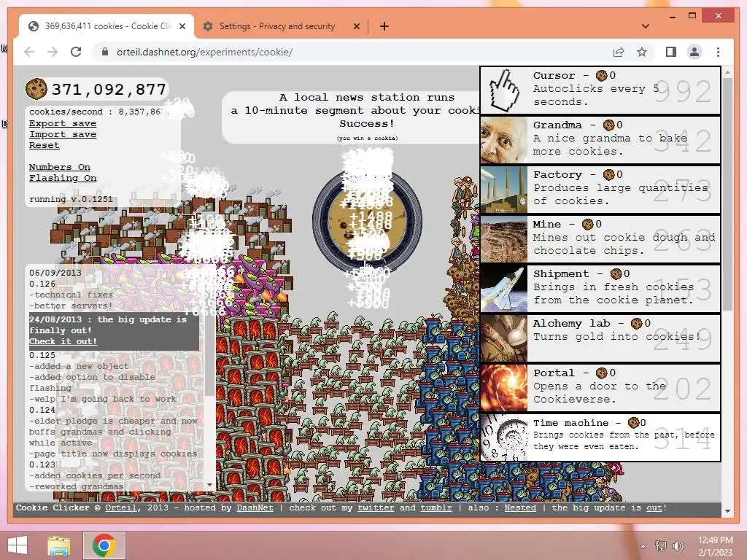The height and width of the screenshot is (560, 747).
Task: Buy a Shipment from the store
Action: [x=600, y=289]
